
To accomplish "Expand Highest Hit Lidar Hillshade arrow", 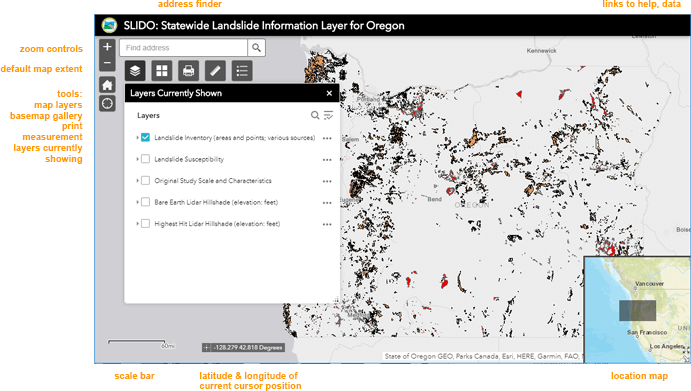I will (x=137, y=223).
